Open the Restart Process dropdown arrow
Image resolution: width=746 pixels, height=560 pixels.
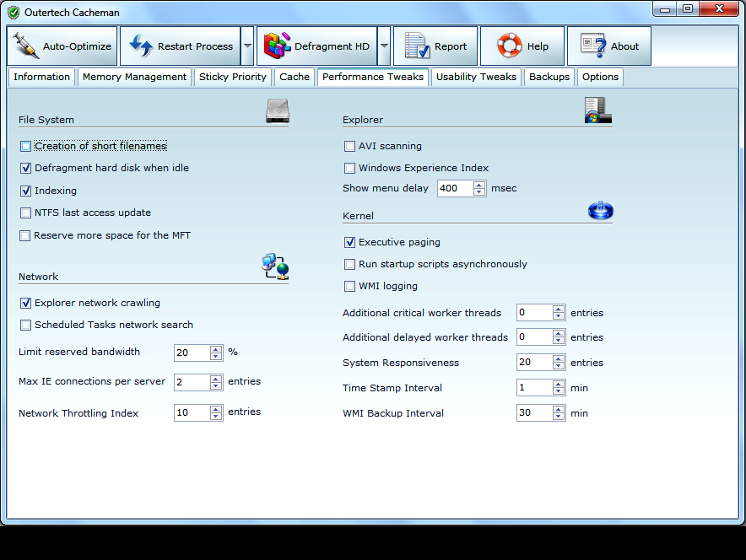(x=247, y=46)
